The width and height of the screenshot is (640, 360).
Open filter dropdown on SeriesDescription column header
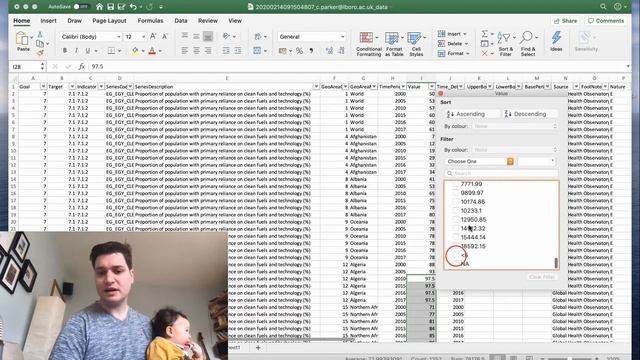[x=316, y=87]
